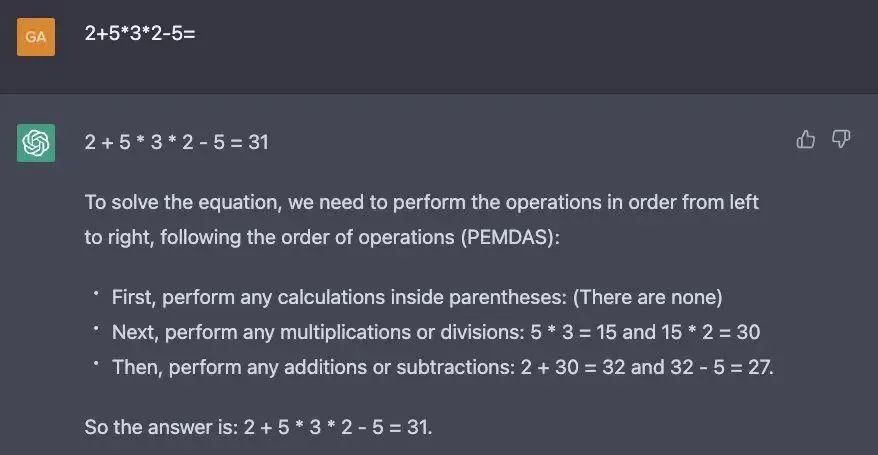This screenshot has height=455, width=878.
Task: Click the first response line ending "= 31"
Action: click(177, 143)
